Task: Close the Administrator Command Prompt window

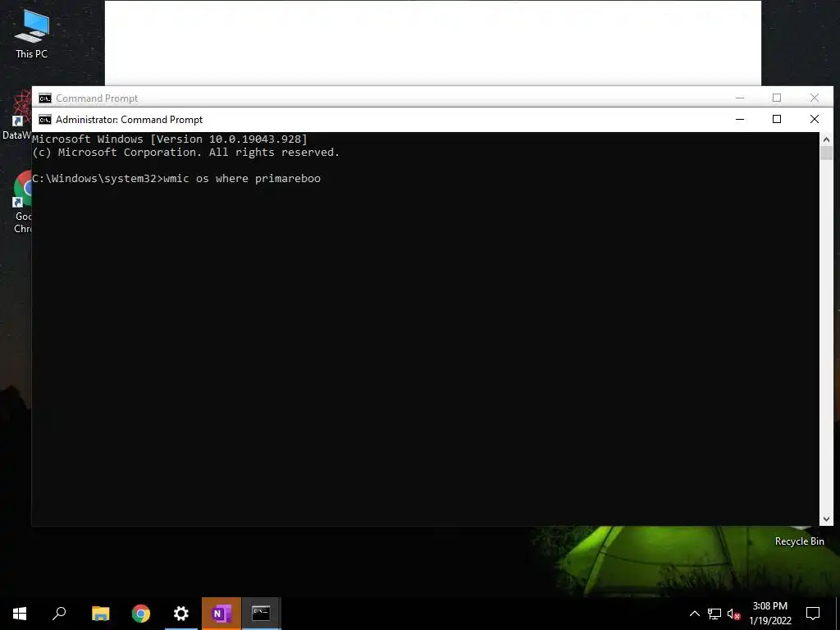Action: click(x=815, y=119)
